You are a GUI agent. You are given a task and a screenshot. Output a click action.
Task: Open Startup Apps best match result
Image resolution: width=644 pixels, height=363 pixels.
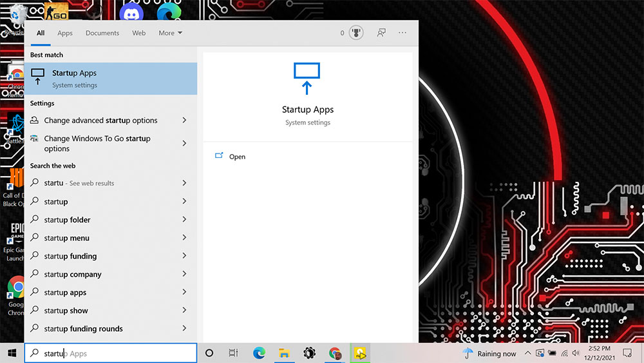(111, 79)
